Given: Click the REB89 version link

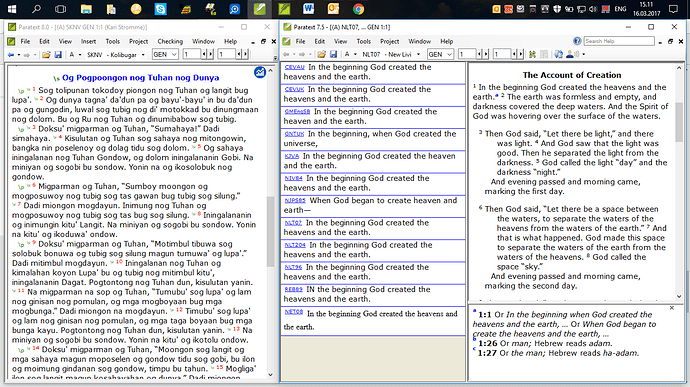Looking at the screenshot, I should 294,290.
